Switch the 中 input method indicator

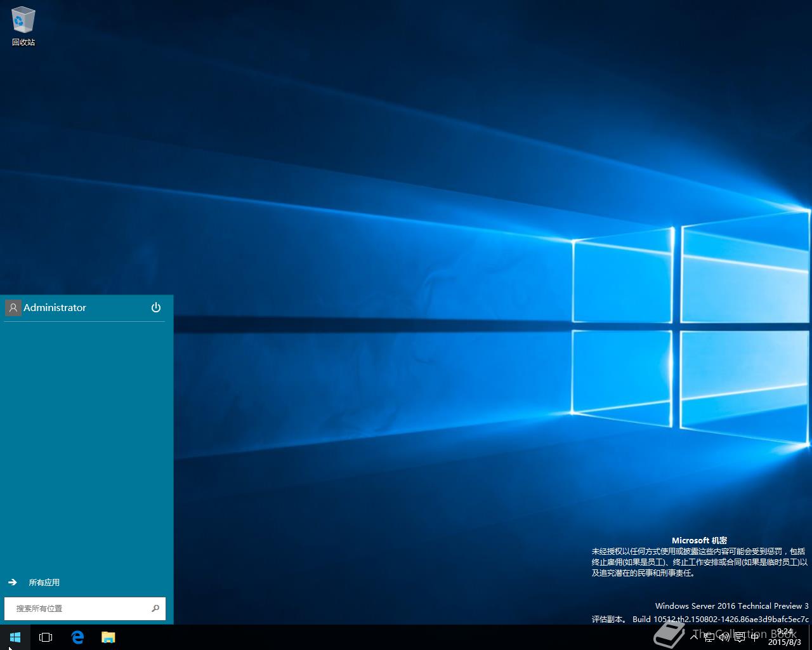tap(754, 637)
